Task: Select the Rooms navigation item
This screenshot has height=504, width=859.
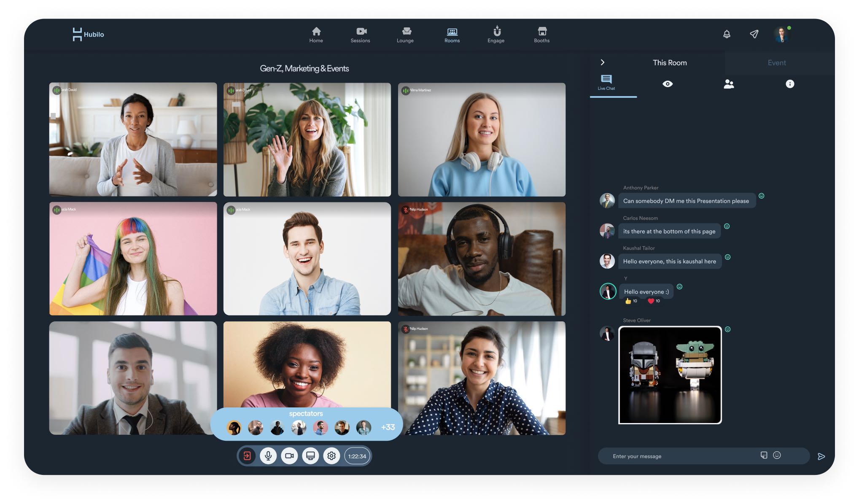Action: [452, 35]
